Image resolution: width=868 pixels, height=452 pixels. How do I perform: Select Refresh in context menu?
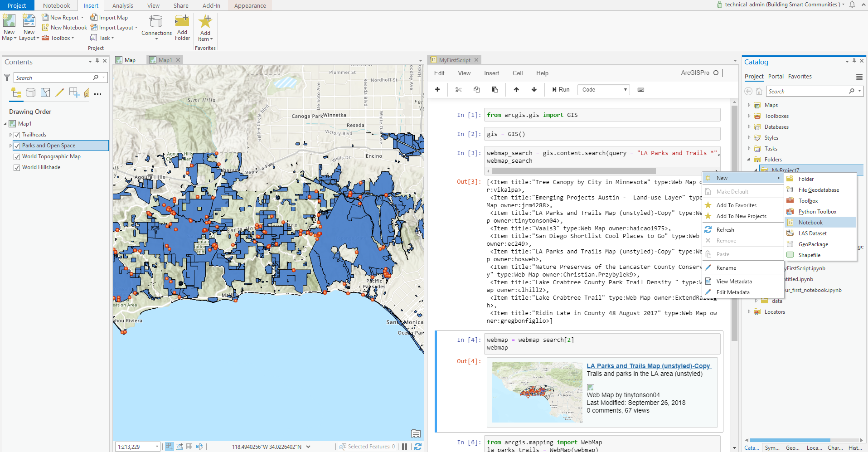(742, 229)
